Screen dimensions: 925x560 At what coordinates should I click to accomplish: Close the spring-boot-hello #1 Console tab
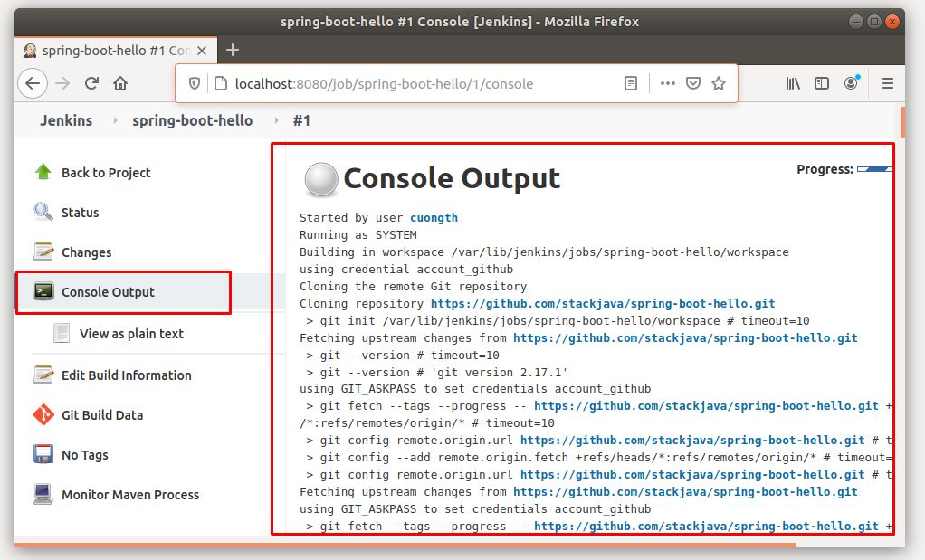(202, 51)
